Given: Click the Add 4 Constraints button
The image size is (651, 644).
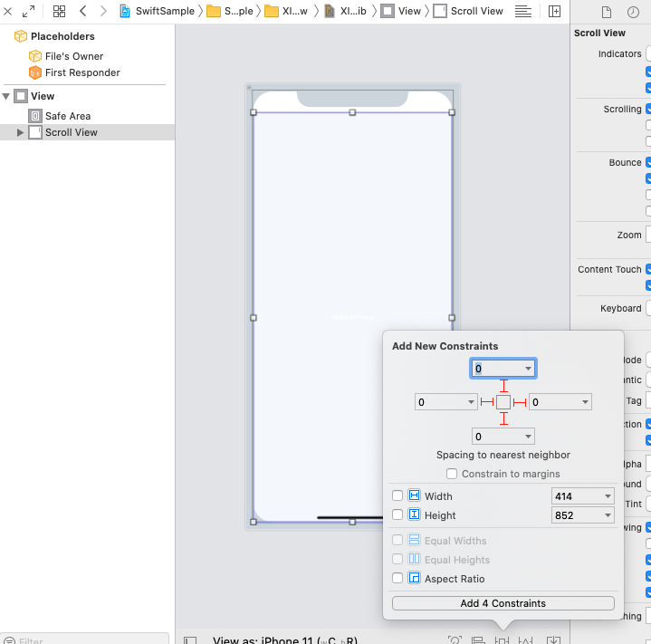Looking at the screenshot, I should [x=503, y=603].
